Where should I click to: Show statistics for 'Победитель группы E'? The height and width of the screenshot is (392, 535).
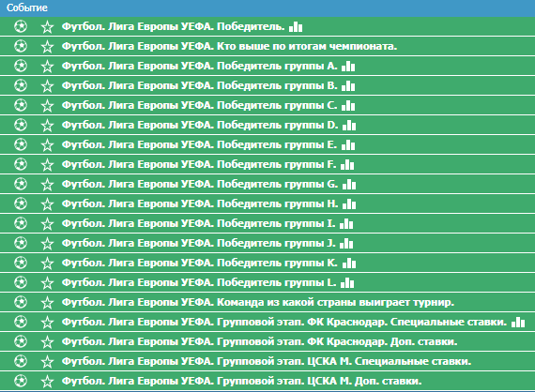point(348,144)
